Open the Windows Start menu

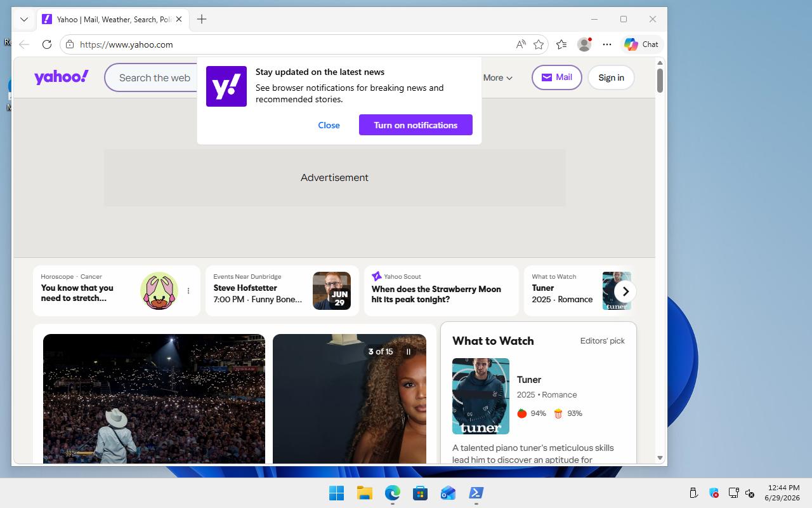click(336, 493)
